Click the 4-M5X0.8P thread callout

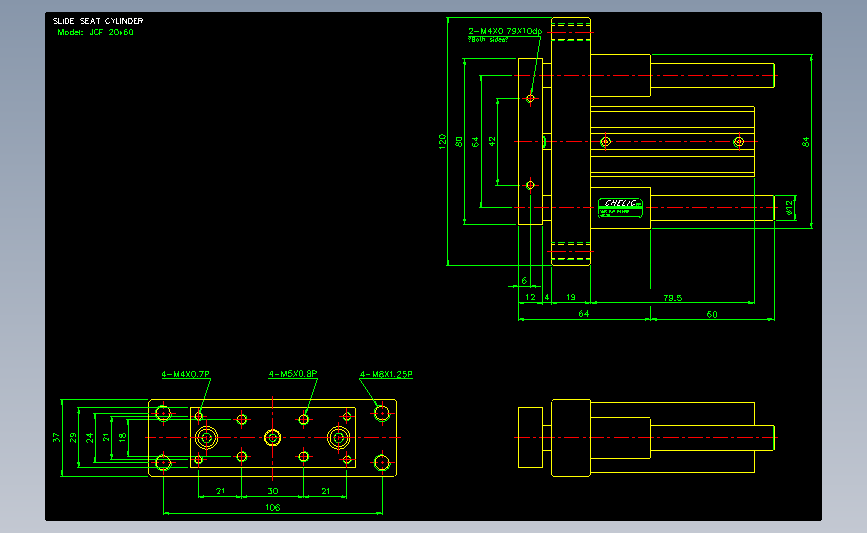click(293, 374)
